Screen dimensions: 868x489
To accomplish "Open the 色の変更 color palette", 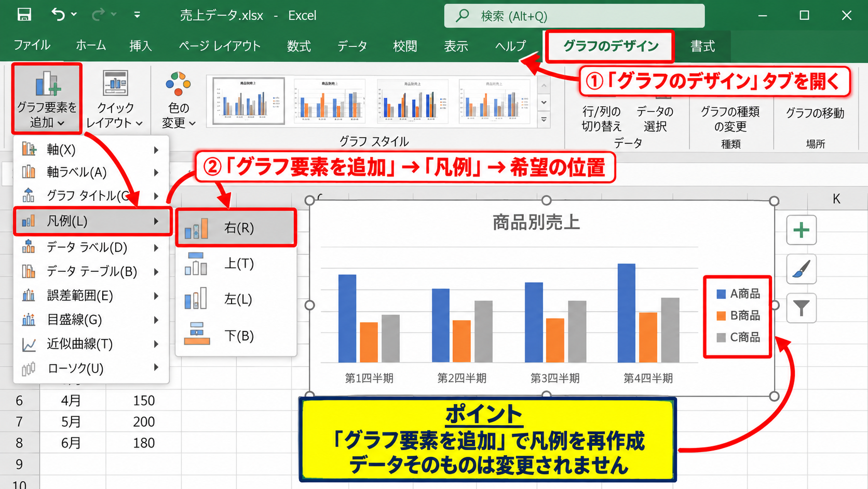I will click(178, 100).
